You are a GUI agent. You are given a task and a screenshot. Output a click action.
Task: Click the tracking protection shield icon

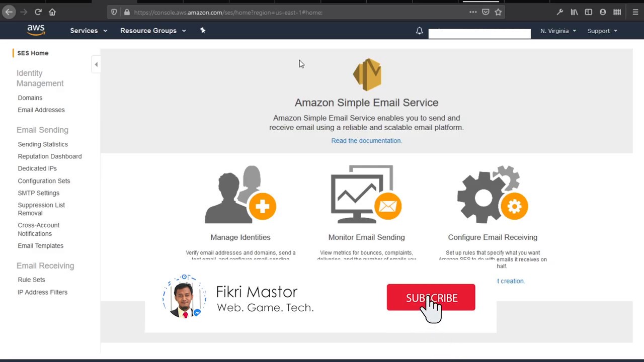coord(114,12)
